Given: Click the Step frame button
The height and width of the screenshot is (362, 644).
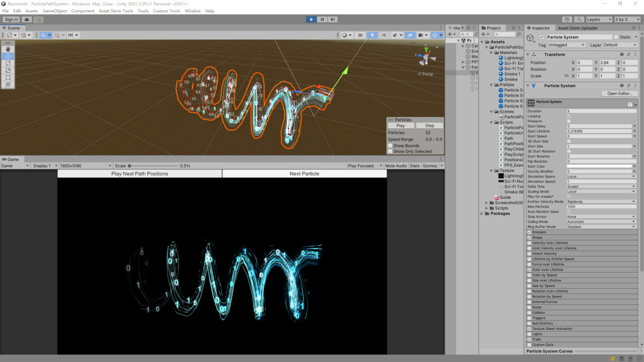Looking at the screenshot, I should pos(333,19).
